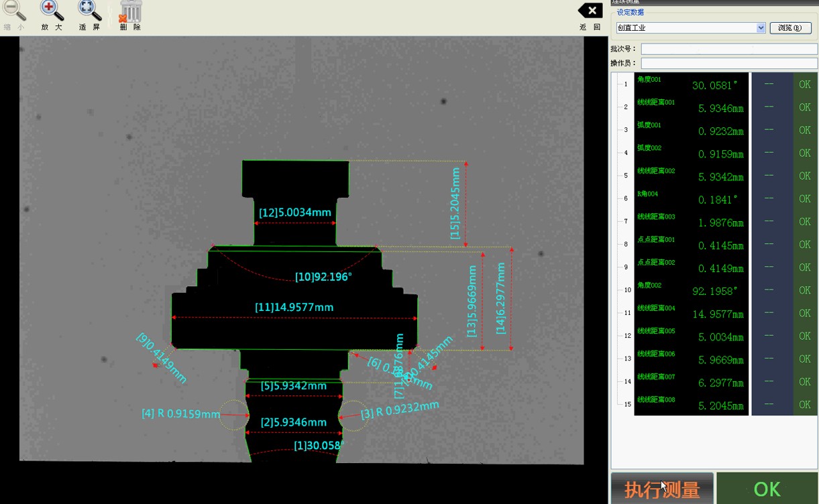This screenshot has height=504, width=819.
Task: Select row 2 线线距离001 measurement
Action: click(x=691, y=107)
